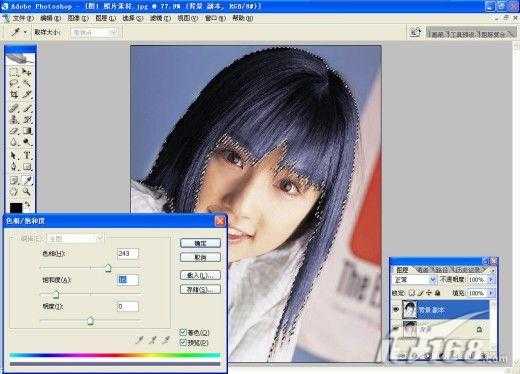
Task: Select the Slice tool
Action: point(27,95)
